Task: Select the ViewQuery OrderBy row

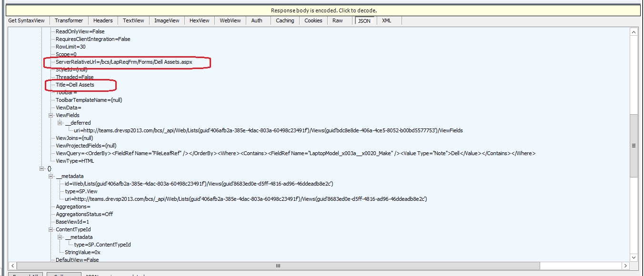Action: [x=296, y=153]
